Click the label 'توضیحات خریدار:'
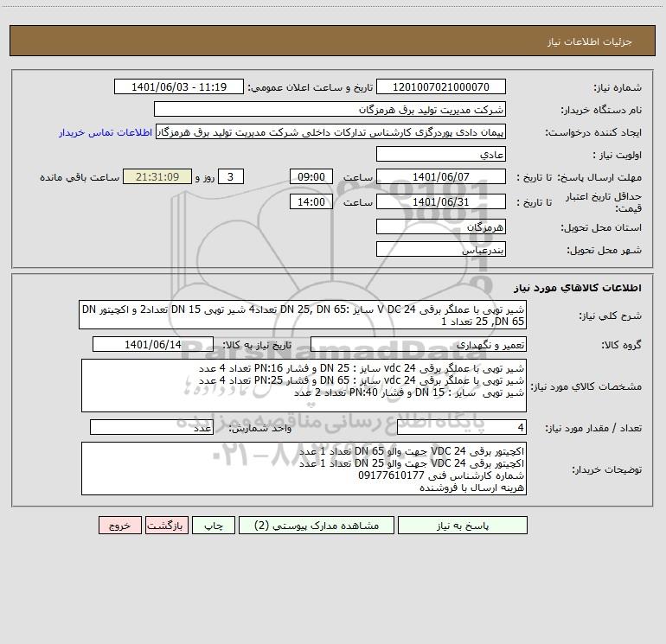The image size is (666, 644). pos(606,469)
